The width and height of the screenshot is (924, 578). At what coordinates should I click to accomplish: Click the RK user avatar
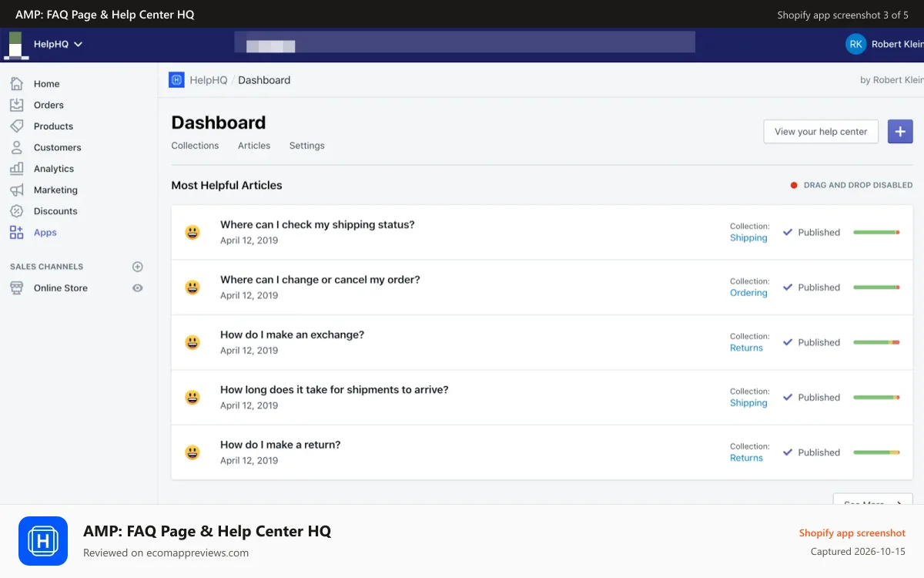tap(855, 44)
